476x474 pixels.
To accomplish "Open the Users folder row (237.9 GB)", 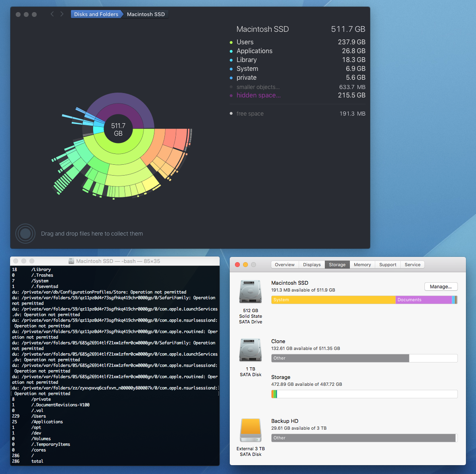I will click(297, 42).
